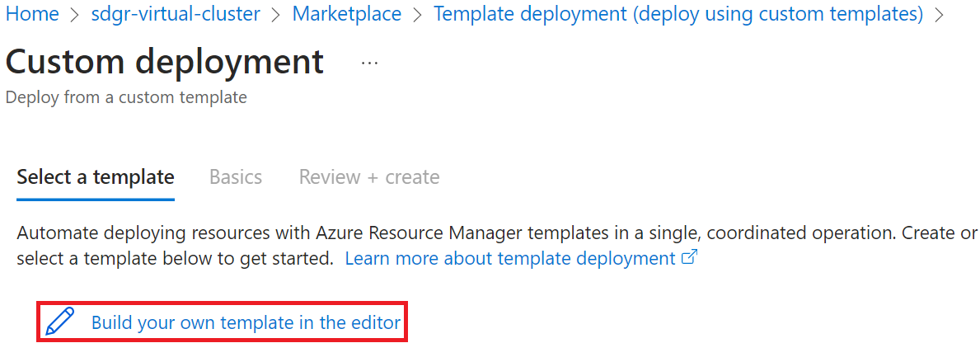Image resolution: width=980 pixels, height=343 pixels.
Task: Navigate back to Marketplace breadcrumb
Action: point(348,13)
